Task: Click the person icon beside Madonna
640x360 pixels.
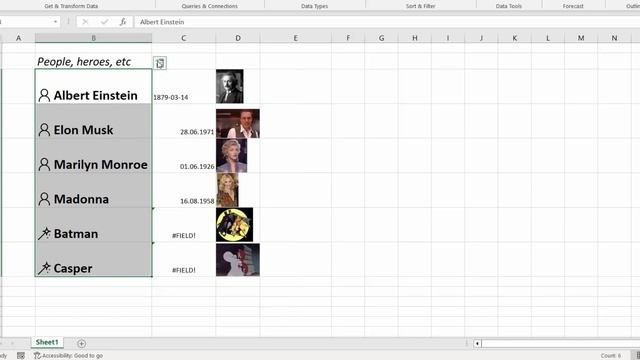Action: 44,199
